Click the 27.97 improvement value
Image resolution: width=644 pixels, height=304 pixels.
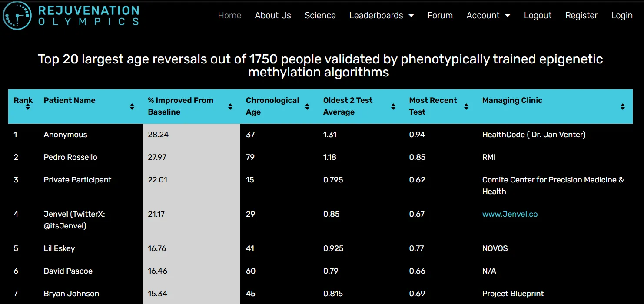click(x=157, y=157)
